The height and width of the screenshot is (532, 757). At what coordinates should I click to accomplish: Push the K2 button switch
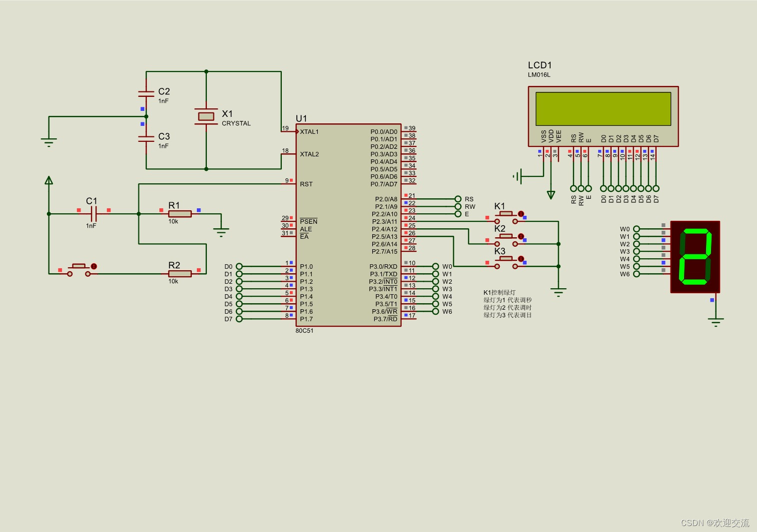click(506, 240)
